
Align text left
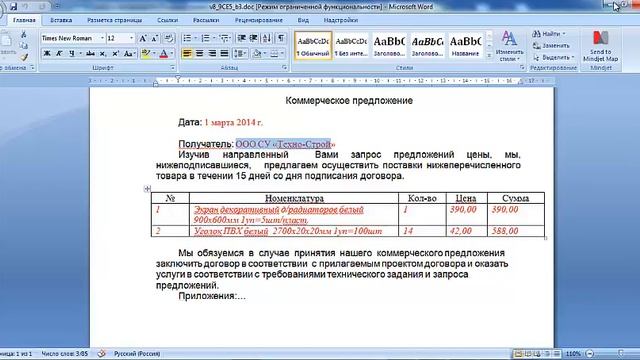[187, 53]
